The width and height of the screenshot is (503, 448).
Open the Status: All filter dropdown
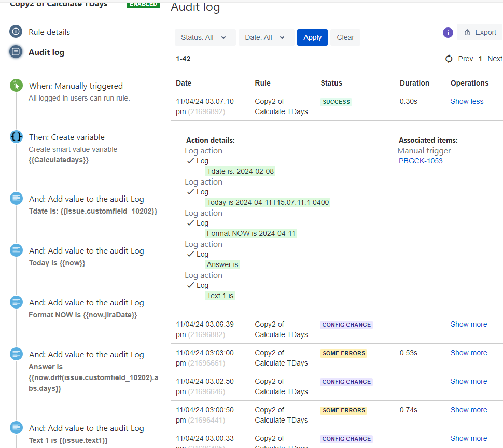tap(205, 37)
